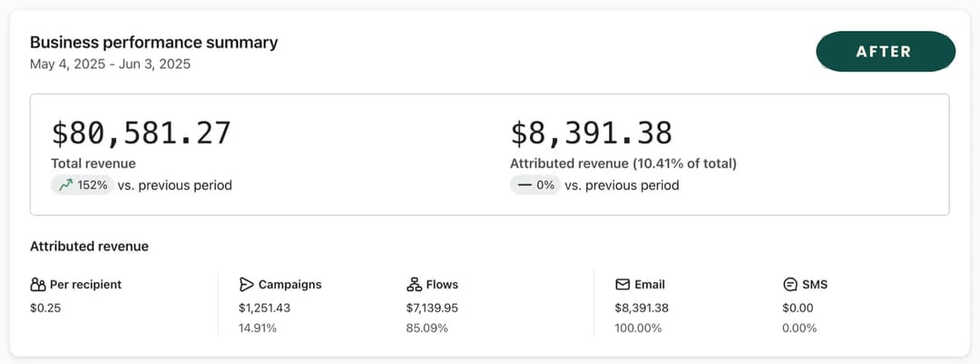This screenshot has width=980, height=364.
Task: Click the Business performance summary heading
Action: point(153,43)
